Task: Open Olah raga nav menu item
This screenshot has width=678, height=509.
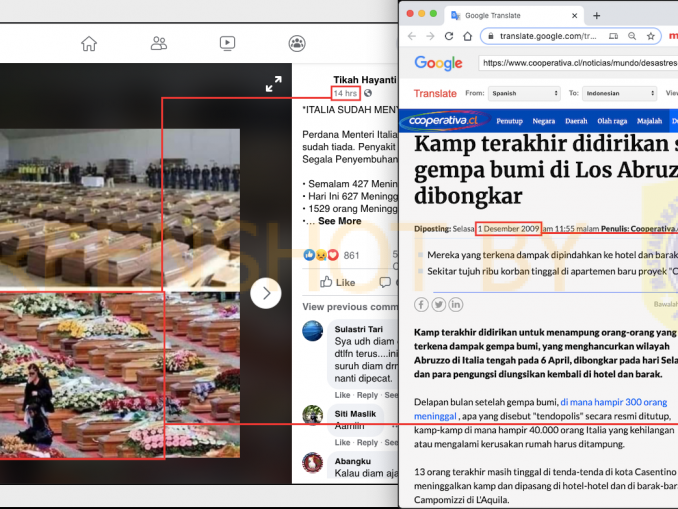Action: [612, 121]
